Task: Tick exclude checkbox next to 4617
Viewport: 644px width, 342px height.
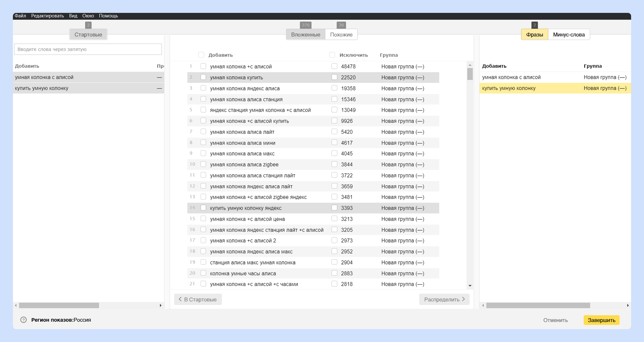Action: 334,142
